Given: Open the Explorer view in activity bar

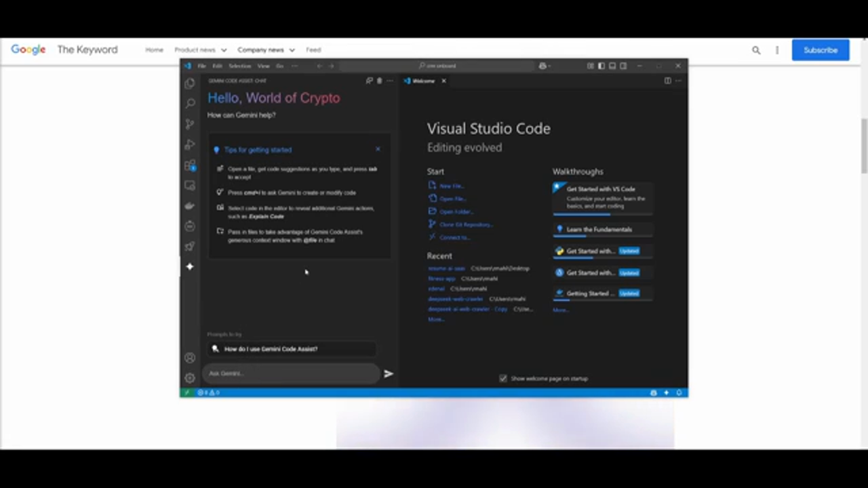Looking at the screenshot, I should pos(190,83).
